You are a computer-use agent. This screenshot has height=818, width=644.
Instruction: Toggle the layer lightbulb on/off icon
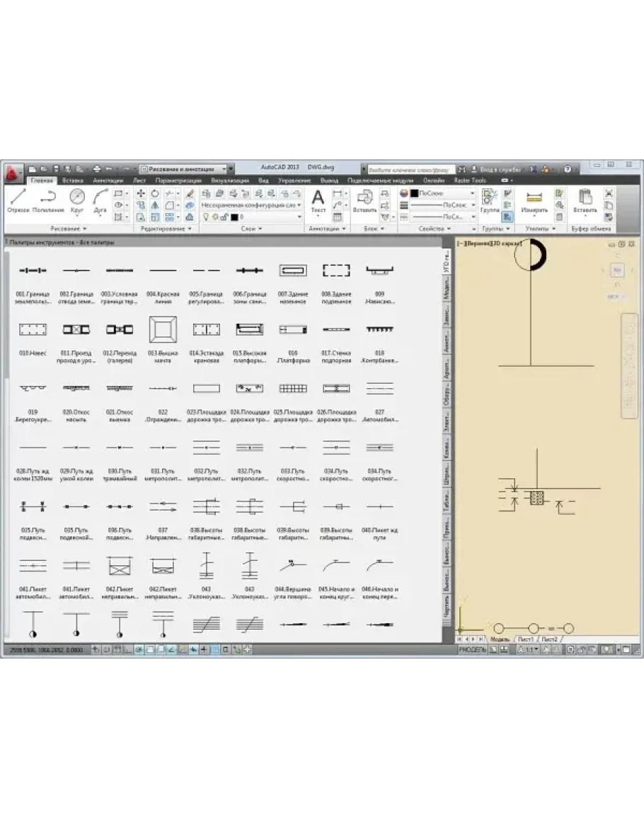point(205,217)
